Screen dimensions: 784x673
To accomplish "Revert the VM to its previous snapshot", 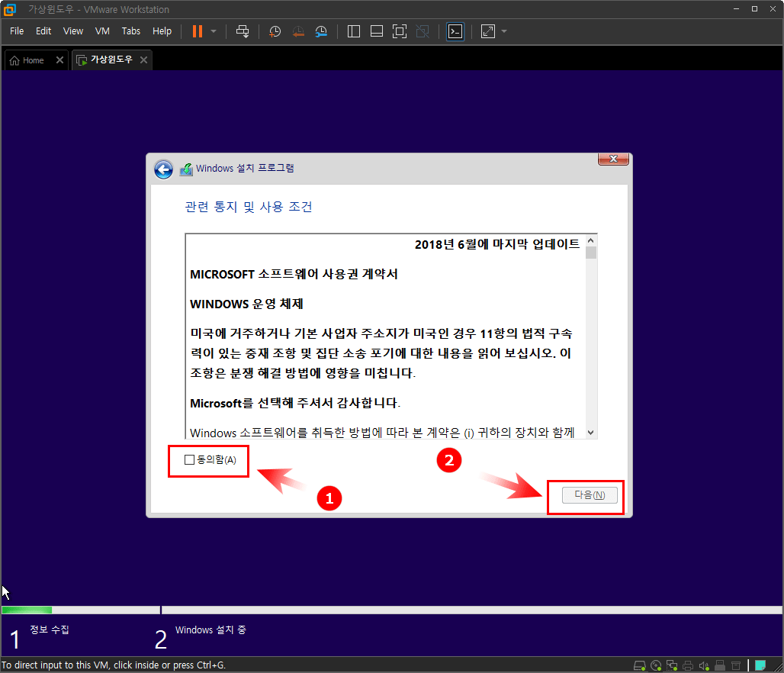I will click(x=298, y=31).
